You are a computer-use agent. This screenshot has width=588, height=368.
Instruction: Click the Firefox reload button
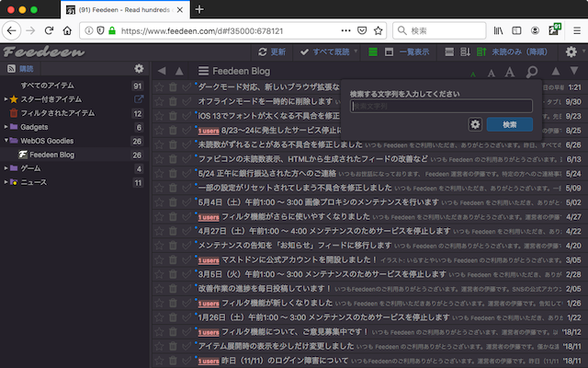(49, 30)
